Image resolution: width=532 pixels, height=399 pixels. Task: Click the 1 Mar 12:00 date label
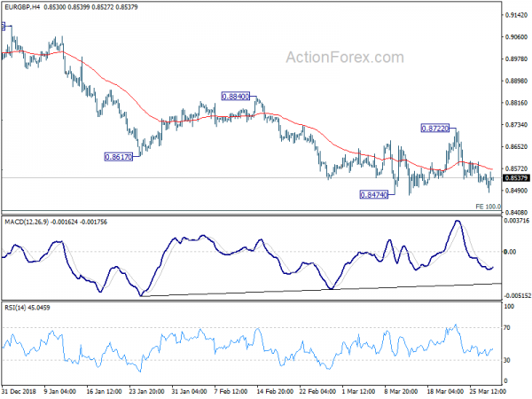[359, 391]
